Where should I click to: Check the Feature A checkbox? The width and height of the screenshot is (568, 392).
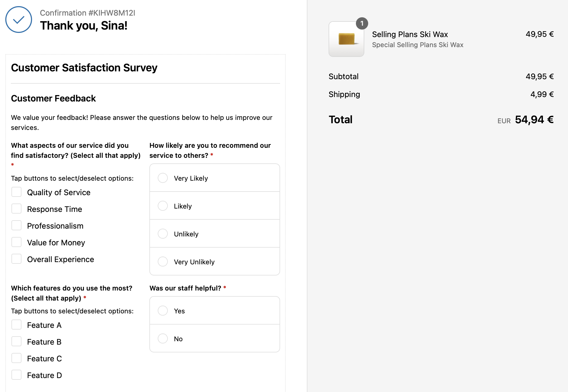tap(16, 325)
